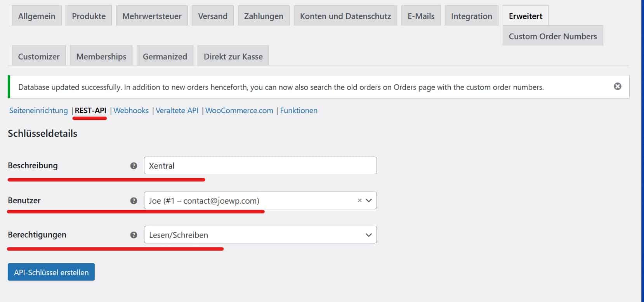Screen dimensions: 644x302
Task: Clear the selected user Joe
Action: 359,201
